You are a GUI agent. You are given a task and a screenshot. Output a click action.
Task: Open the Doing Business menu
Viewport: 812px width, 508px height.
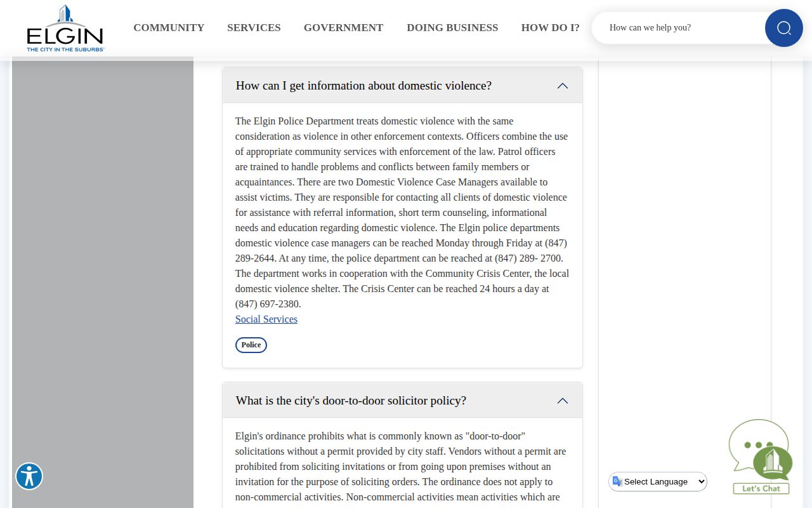click(452, 28)
